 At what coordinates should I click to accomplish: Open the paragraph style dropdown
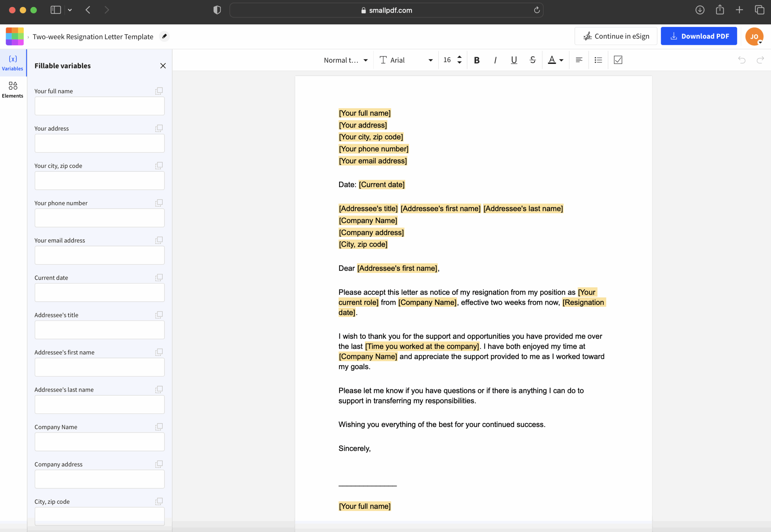click(x=345, y=60)
